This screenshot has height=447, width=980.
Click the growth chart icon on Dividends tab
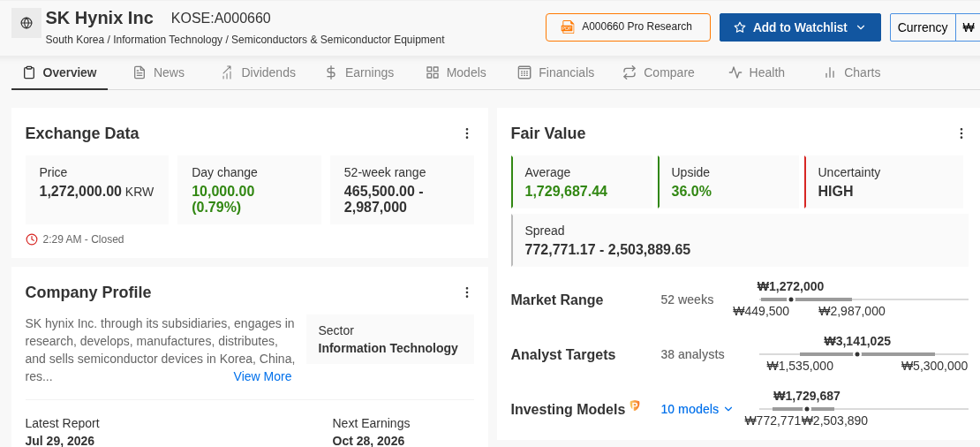point(227,72)
